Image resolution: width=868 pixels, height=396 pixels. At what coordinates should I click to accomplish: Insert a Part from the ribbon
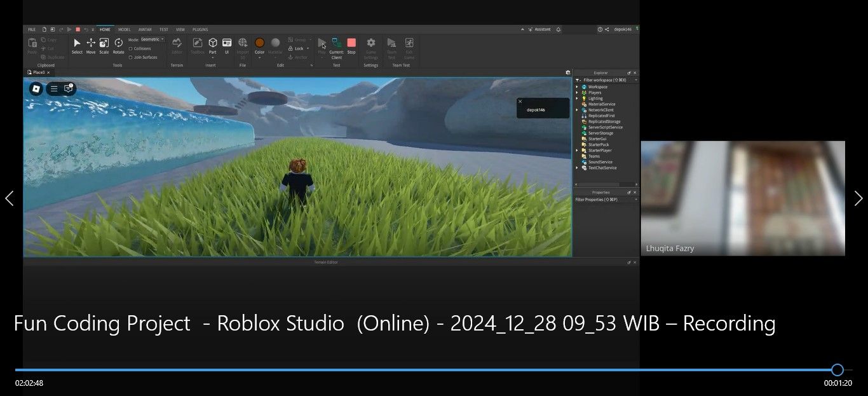pyautogui.click(x=213, y=45)
